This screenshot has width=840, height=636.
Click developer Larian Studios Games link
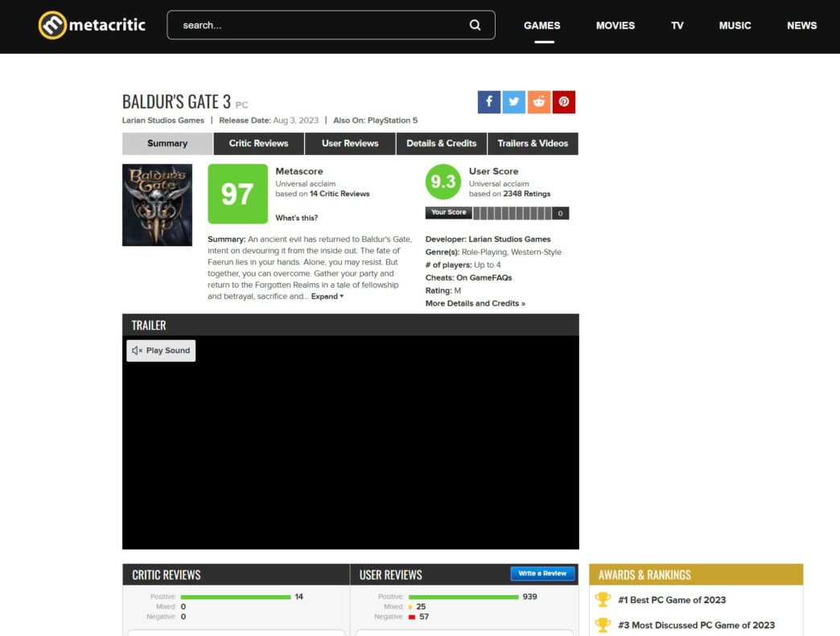click(509, 240)
